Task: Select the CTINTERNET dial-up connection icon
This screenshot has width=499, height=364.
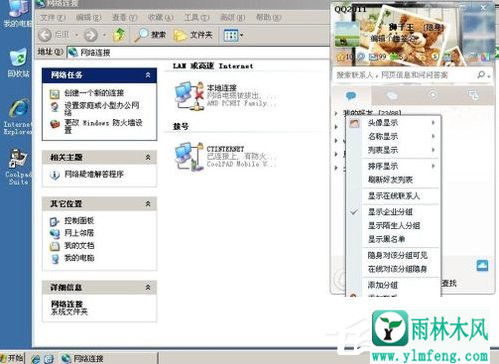Action: pos(189,156)
